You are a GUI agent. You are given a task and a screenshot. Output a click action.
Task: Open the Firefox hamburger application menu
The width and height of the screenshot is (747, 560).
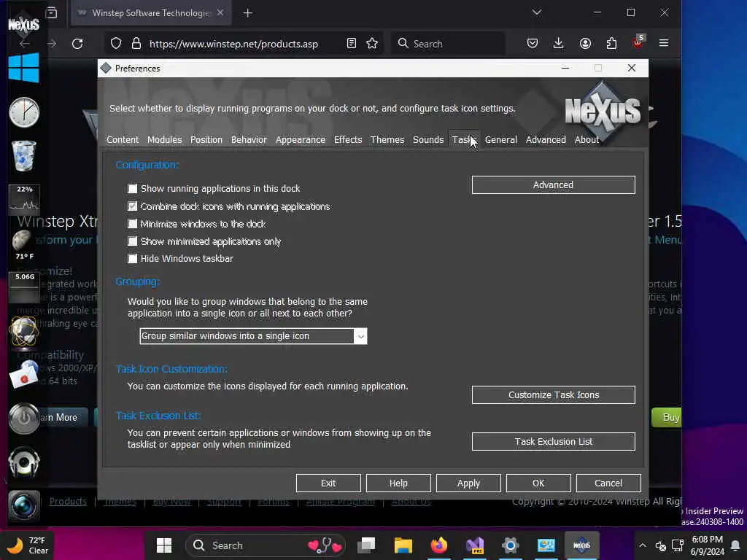(664, 43)
